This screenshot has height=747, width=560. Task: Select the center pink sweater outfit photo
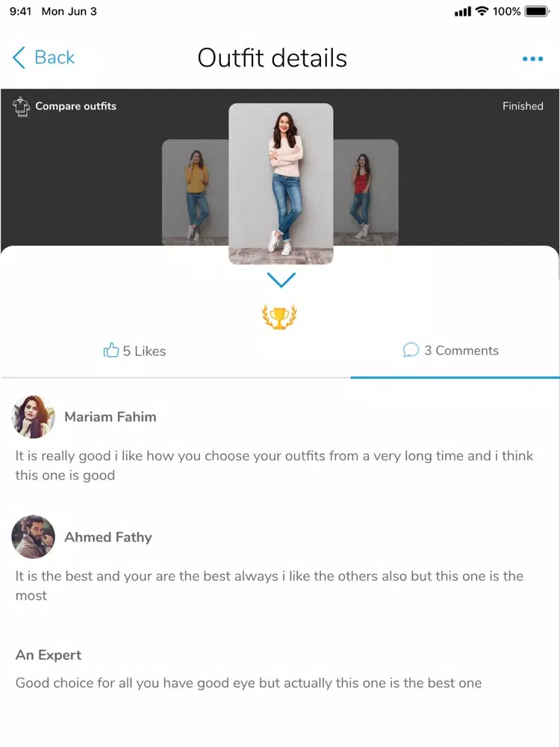(281, 184)
